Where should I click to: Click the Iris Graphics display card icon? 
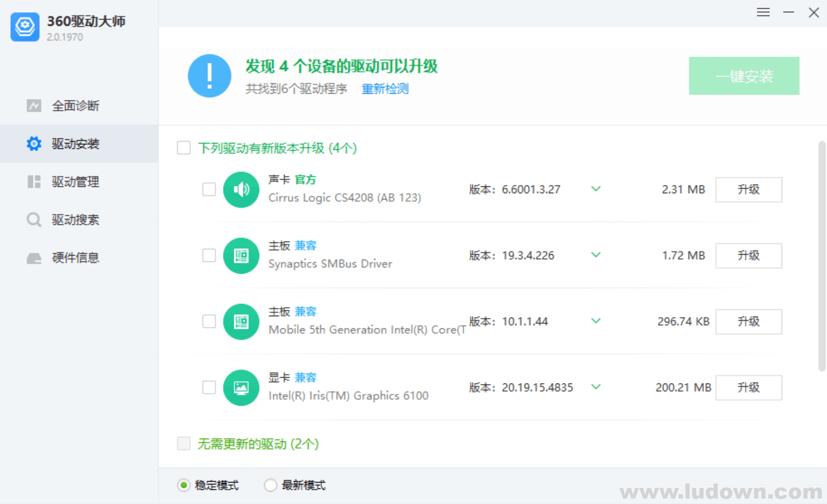tap(241, 387)
